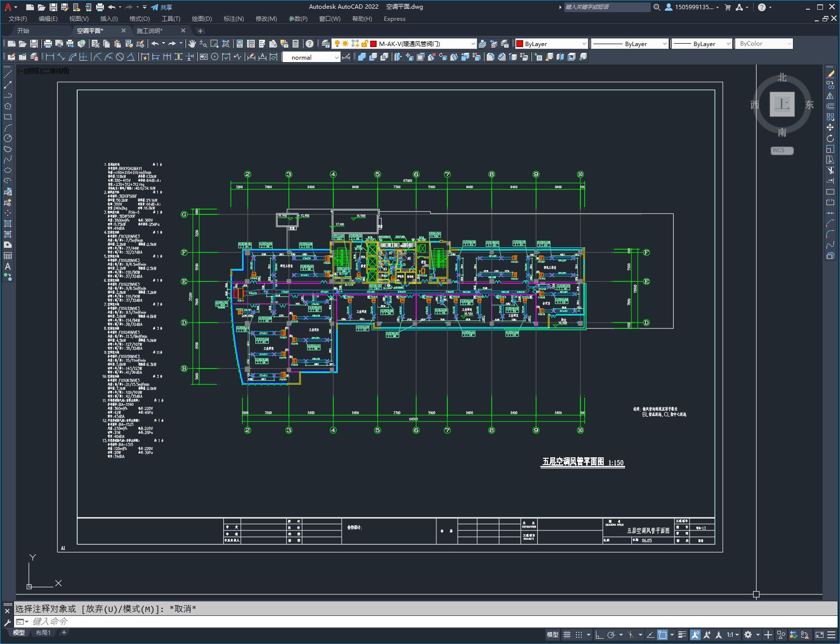
Task: Toggle drawing grid display in status bar
Action: pos(567,634)
